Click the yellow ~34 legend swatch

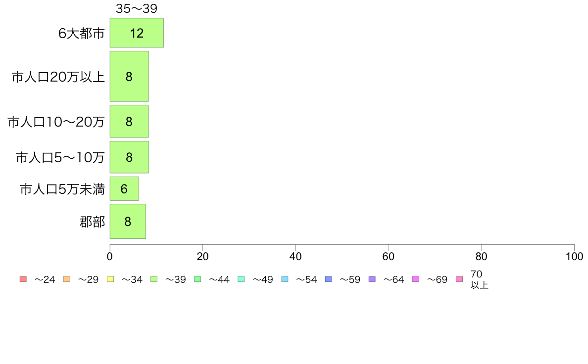[x=110, y=279]
